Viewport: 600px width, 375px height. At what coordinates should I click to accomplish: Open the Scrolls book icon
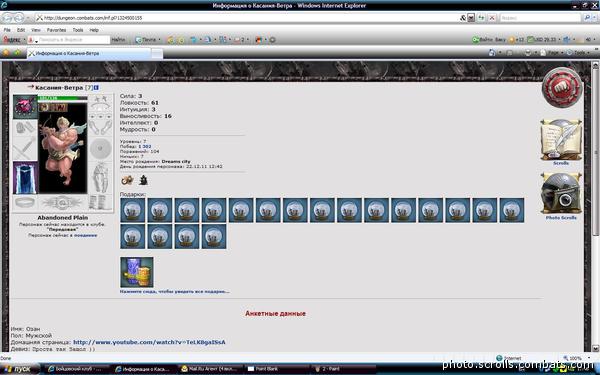(561, 140)
